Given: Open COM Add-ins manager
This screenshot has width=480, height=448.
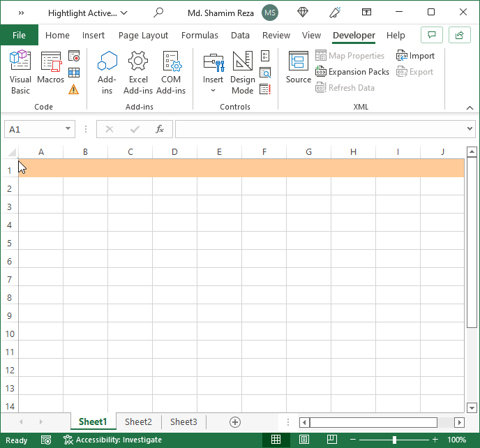Looking at the screenshot, I should [x=171, y=73].
